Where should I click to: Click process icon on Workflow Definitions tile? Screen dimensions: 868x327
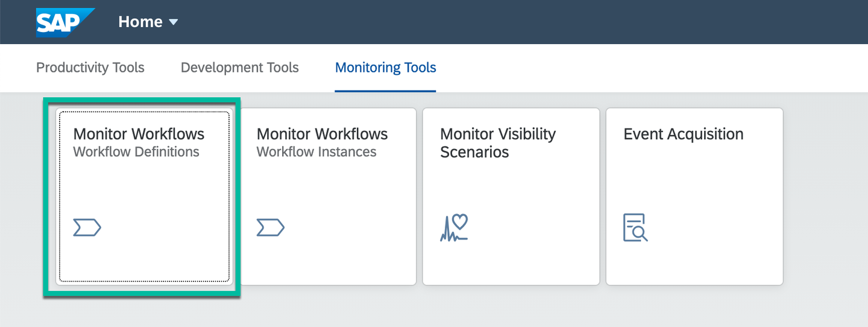87,227
